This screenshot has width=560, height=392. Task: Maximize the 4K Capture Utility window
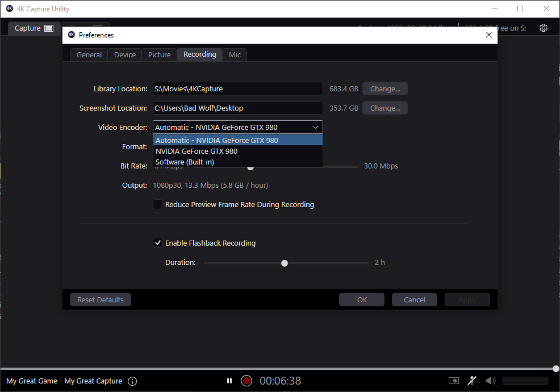coord(520,9)
